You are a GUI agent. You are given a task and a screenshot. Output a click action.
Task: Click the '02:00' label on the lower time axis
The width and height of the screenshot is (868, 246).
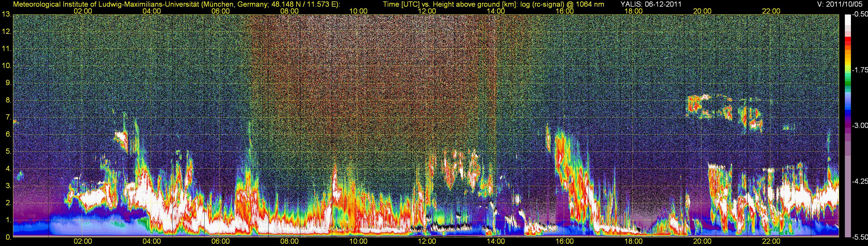pyautogui.click(x=83, y=241)
